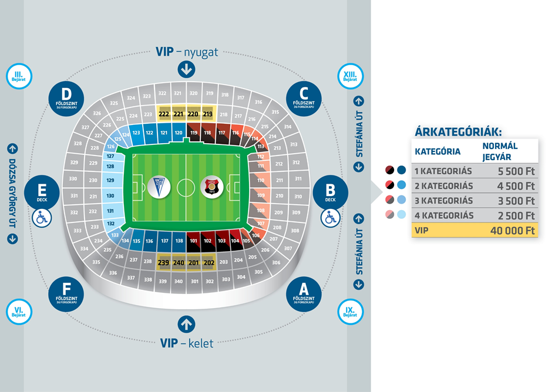Click the VIP nyugat down arrow icon
Image resolution: width=555 pixels, height=392 pixels.
[186, 69]
